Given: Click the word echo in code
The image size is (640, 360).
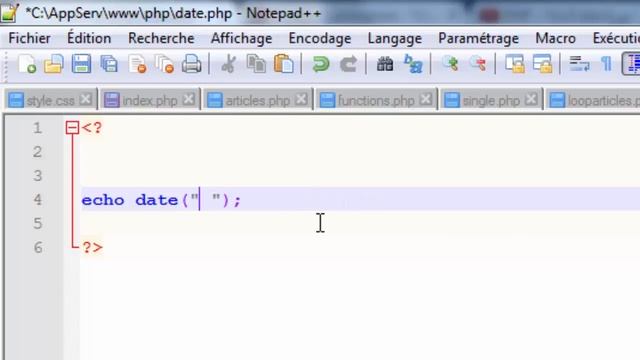Looking at the screenshot, I should coord(103,200).
